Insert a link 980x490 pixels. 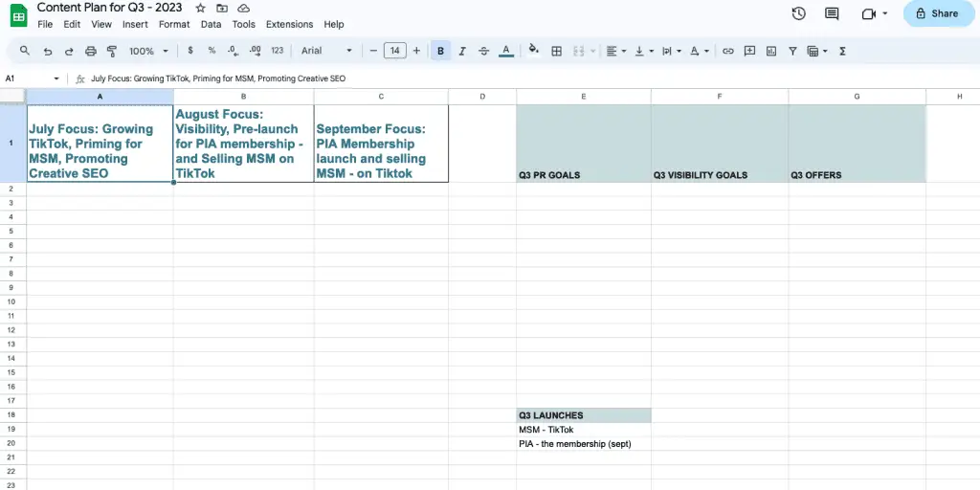(x=728, y=52)
